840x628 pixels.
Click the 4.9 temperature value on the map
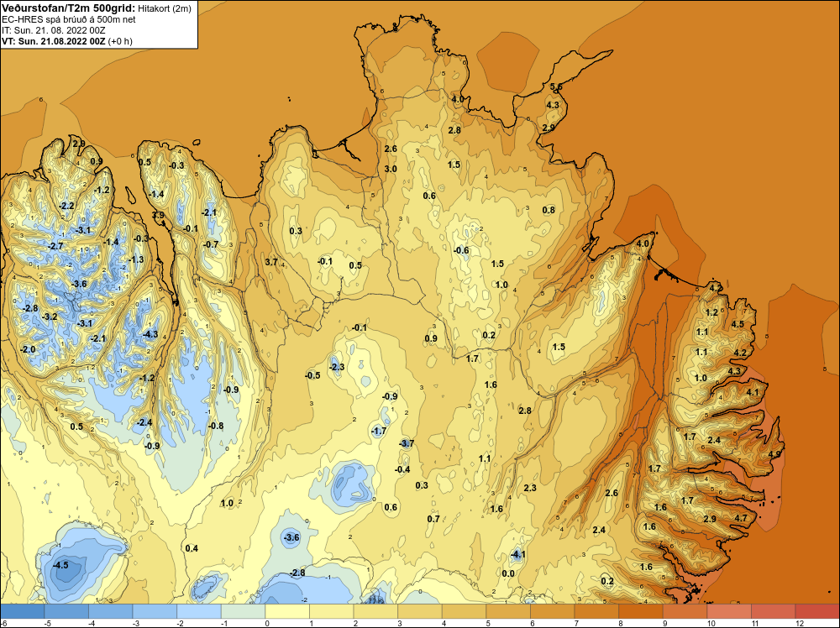[774, 454]
